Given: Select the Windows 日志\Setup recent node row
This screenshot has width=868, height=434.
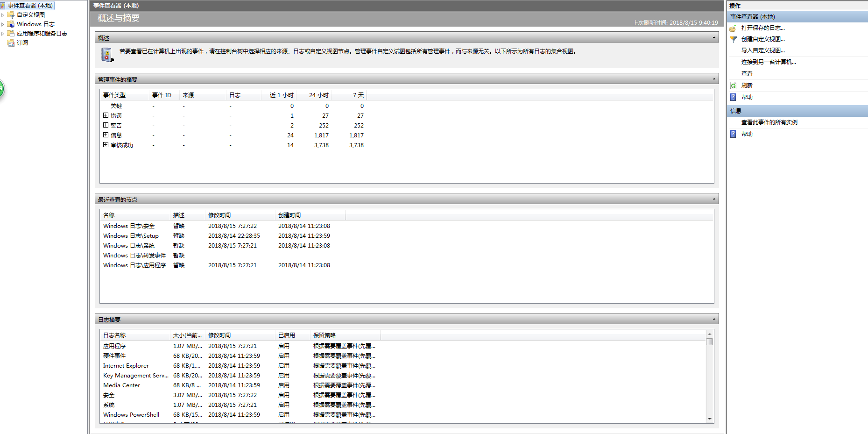Looking at the screenshot, I should [131, 236].
